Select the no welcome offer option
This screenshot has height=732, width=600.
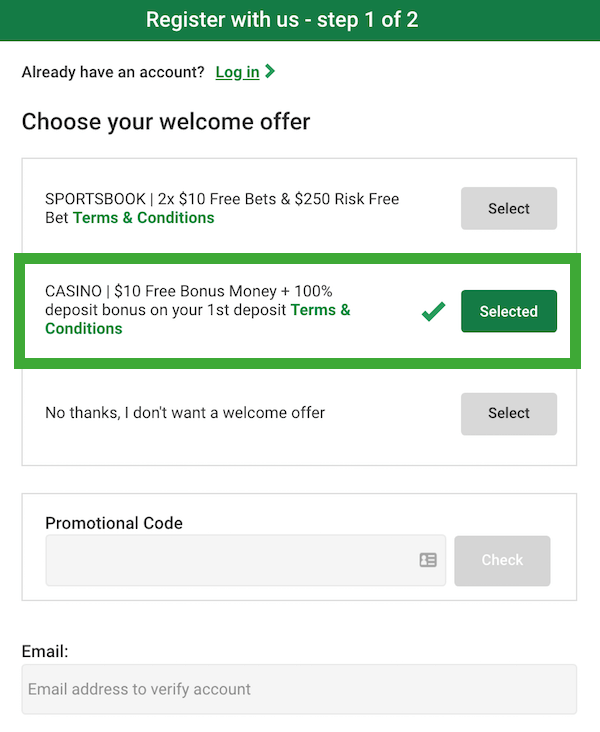(508, 413)
